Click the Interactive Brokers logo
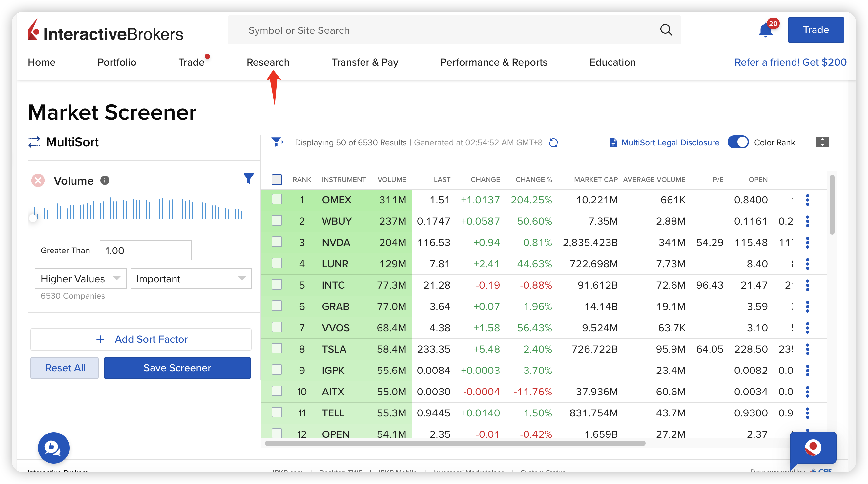The height and width of the screenshot is (484, 868). 105,30
